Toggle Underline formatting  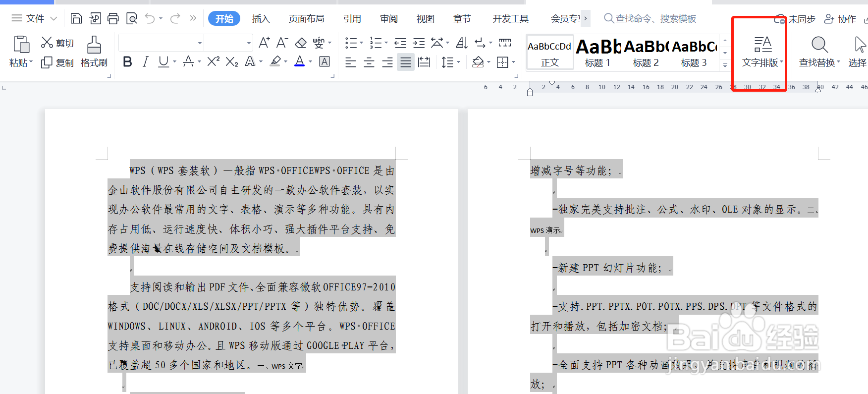(163, 61)
